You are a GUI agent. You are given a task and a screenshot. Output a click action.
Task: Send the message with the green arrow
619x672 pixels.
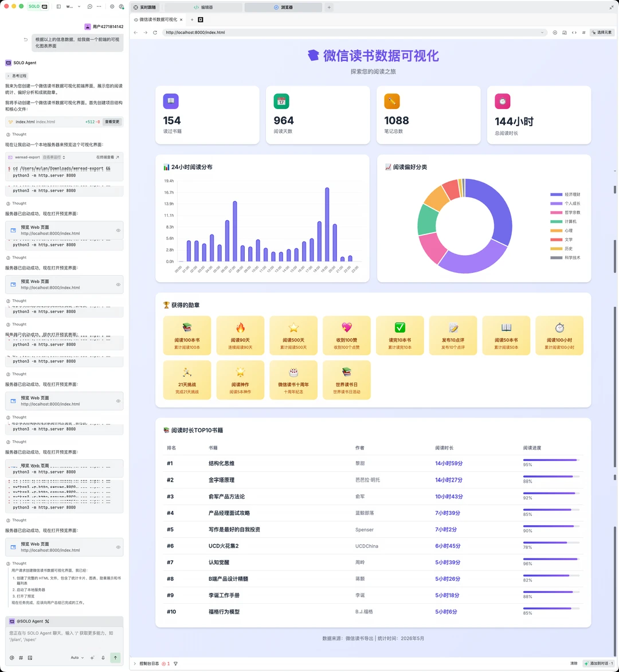pyautogui.click(x=115, y=658)
